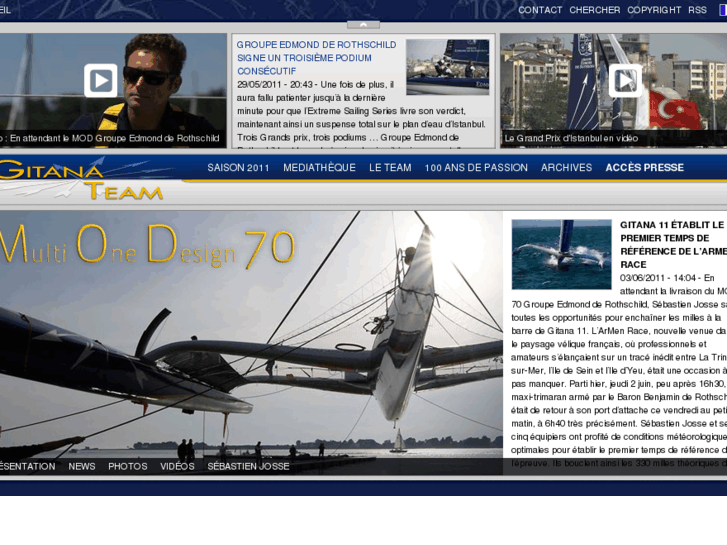Open the 100 ANS DE PASSION menu
Image resolution: width=727 pixels, height=545 pixels.
tap(476, 167)
